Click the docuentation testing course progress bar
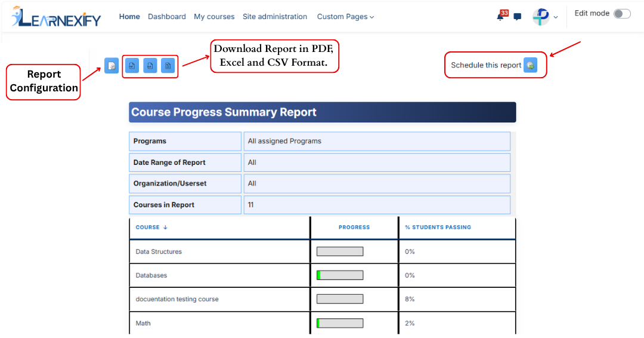Screen dimensions: 644x338 pos(340,299)
